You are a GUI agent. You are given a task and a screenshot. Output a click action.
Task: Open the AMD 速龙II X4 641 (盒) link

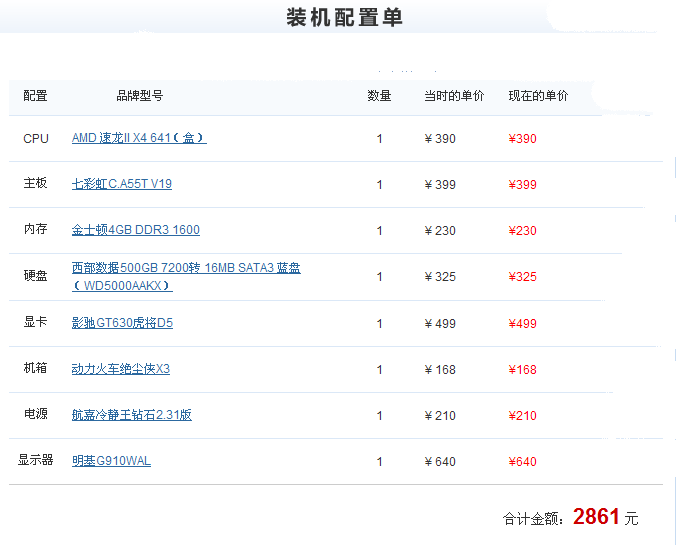point(139,138)
